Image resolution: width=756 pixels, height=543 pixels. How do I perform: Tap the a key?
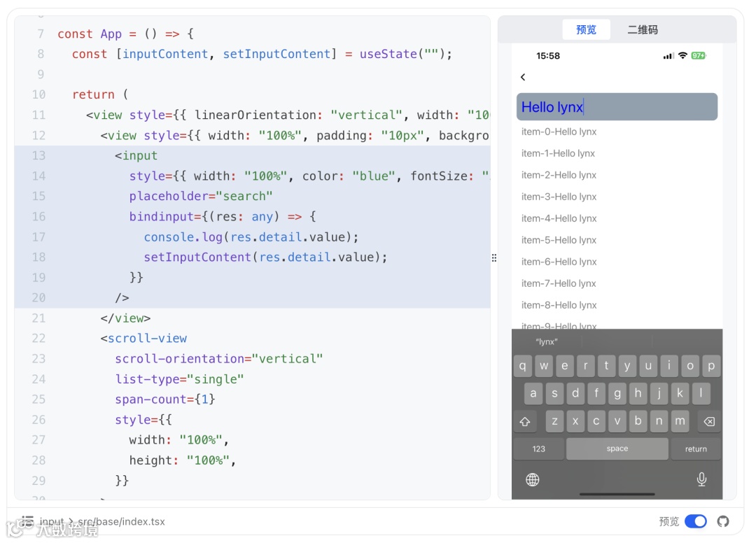tap(533, 393)
